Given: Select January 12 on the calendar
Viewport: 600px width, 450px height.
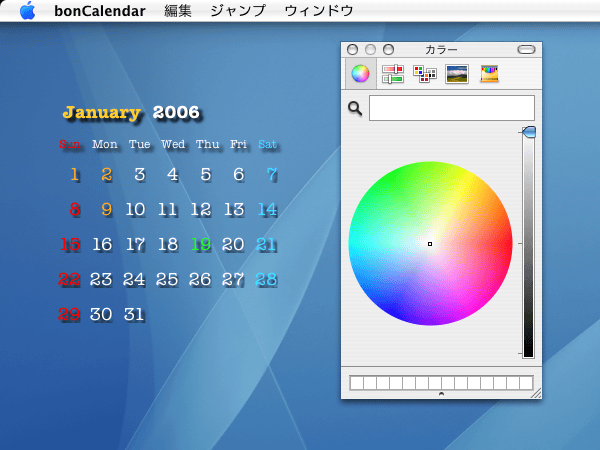Looking at the screenshot, I should click(201, 210).
